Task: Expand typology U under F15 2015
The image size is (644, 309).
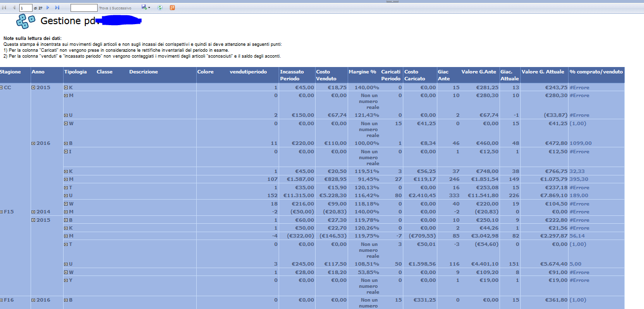Action: (66, 264)
